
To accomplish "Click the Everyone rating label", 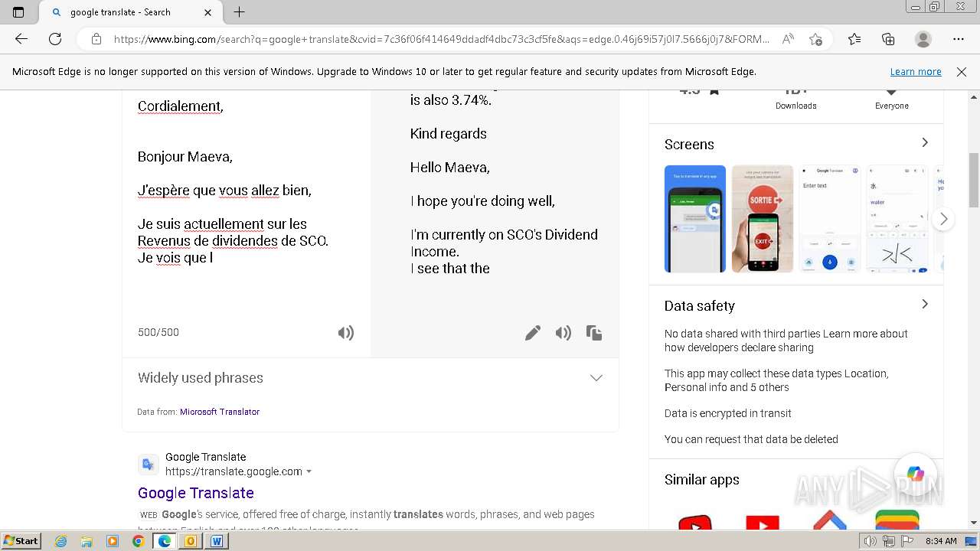I will pos(892,106).
